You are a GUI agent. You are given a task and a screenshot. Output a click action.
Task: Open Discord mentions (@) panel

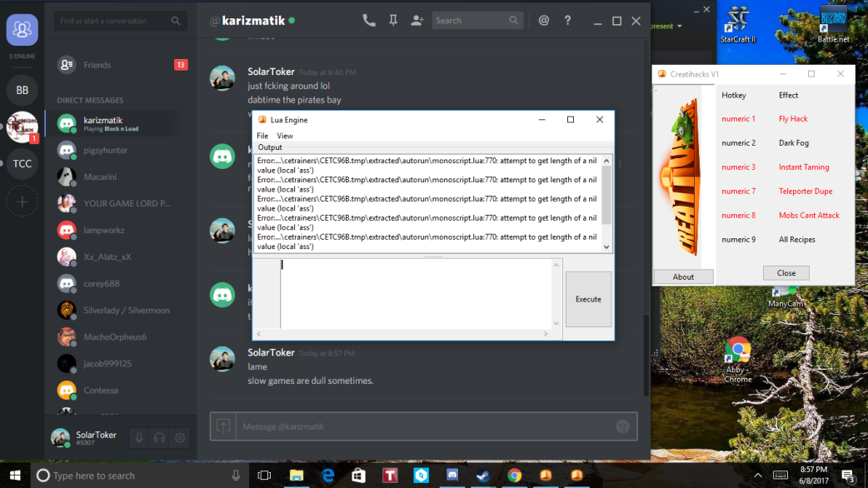click(544, 21)
